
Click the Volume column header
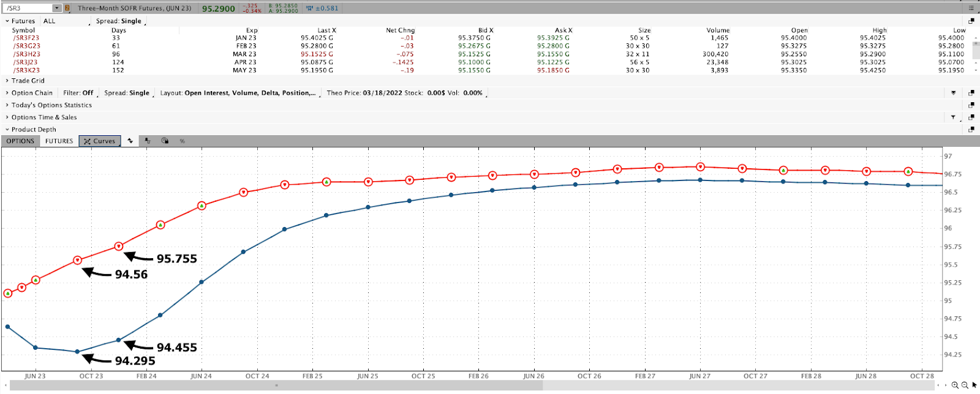(718, 30)
